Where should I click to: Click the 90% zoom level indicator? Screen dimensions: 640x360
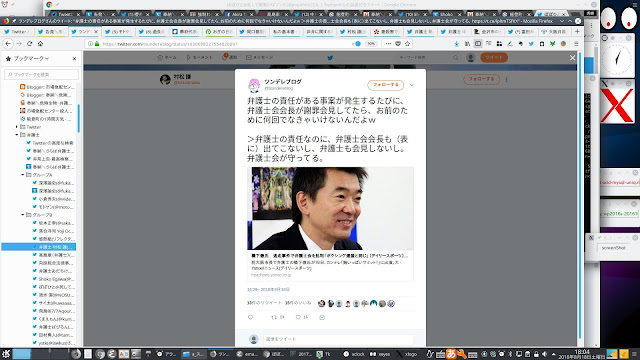click(x=371, y=44)
